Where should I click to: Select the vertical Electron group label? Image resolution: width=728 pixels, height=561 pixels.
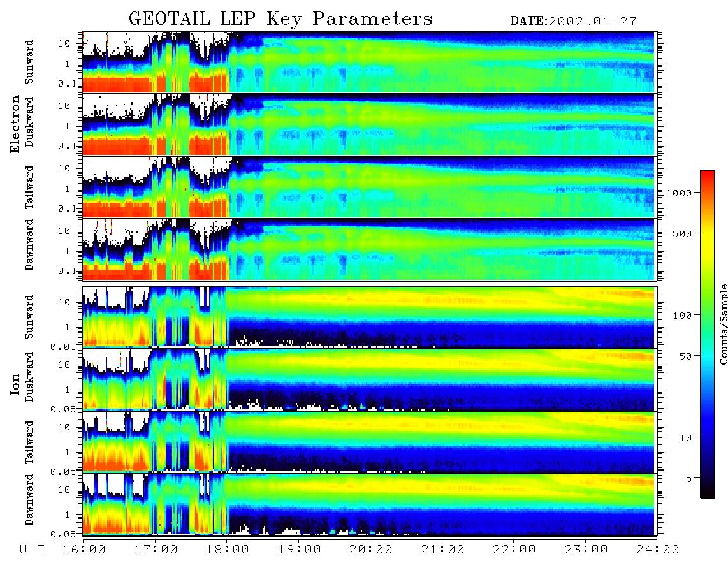click(15, 124)
